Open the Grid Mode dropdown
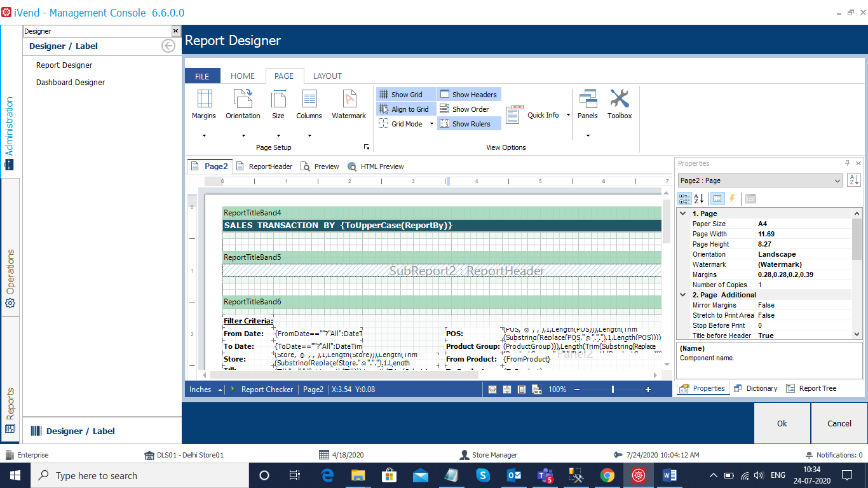The image size is (868, 488). [x=431, y=124]
